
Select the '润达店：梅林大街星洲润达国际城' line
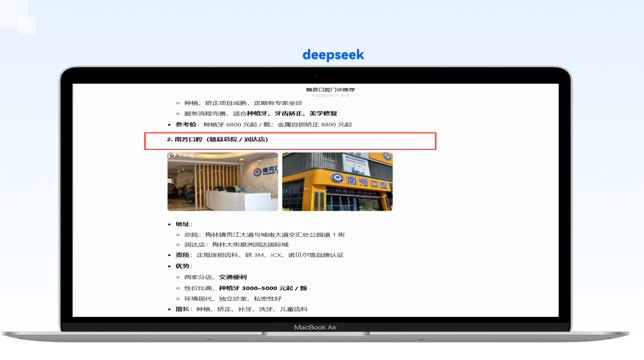pos(236,245)
